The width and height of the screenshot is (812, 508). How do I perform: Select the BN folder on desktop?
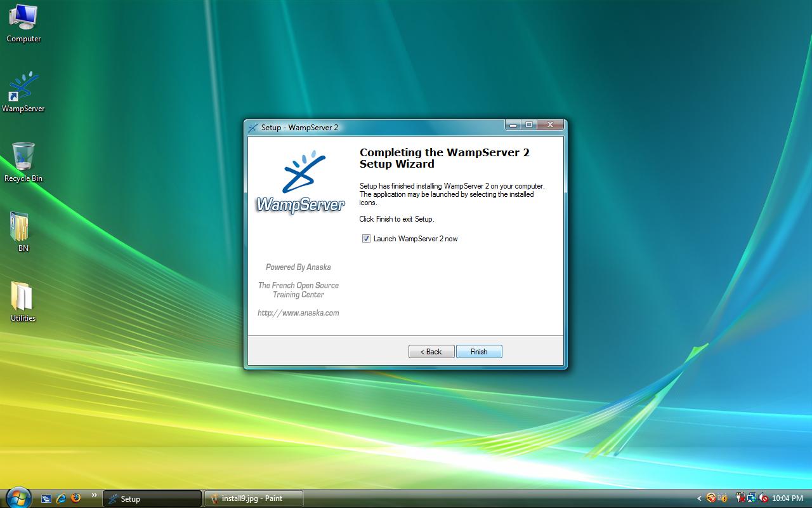20,227
